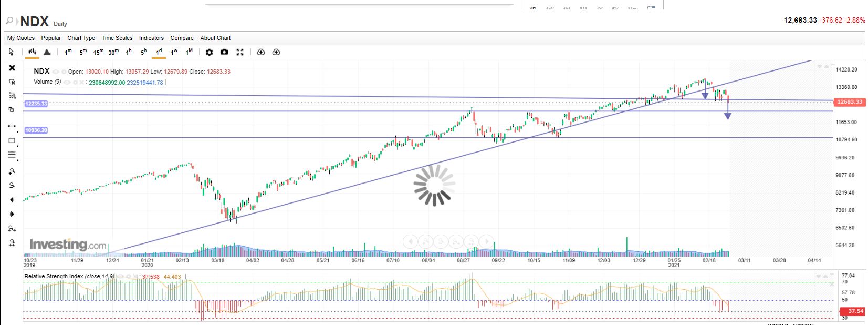Open chart settings gear icon

pyautogui.click(x=209, y=52)
